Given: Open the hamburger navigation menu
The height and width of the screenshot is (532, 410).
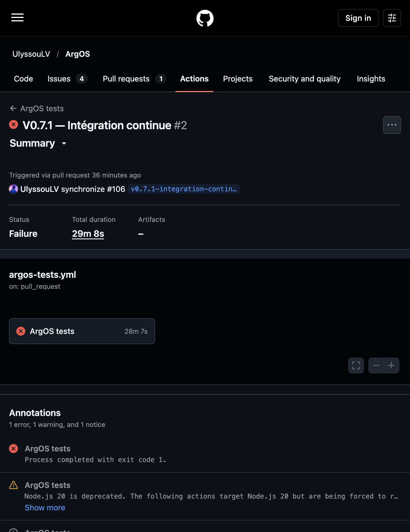Looking at the screenshot, I should tap(17, 18).
